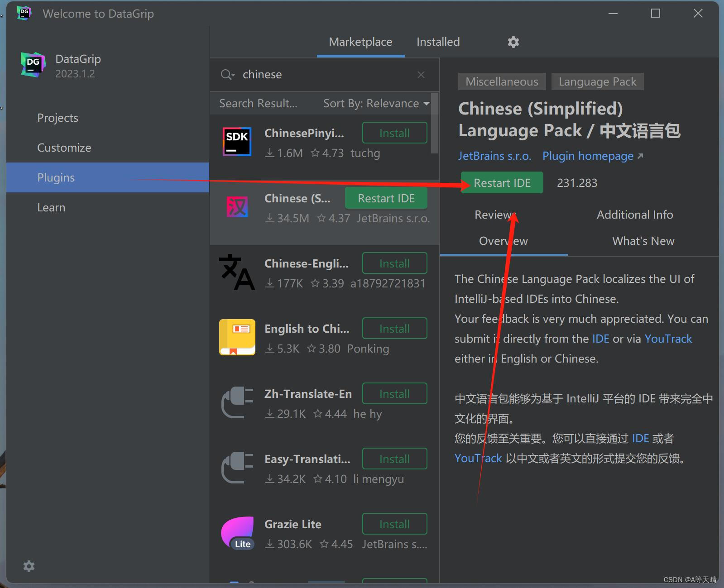724x588 pixels.
Task: Click the DataGrip title bar icon
Action: pyautogui.click(x=24, y=13)
